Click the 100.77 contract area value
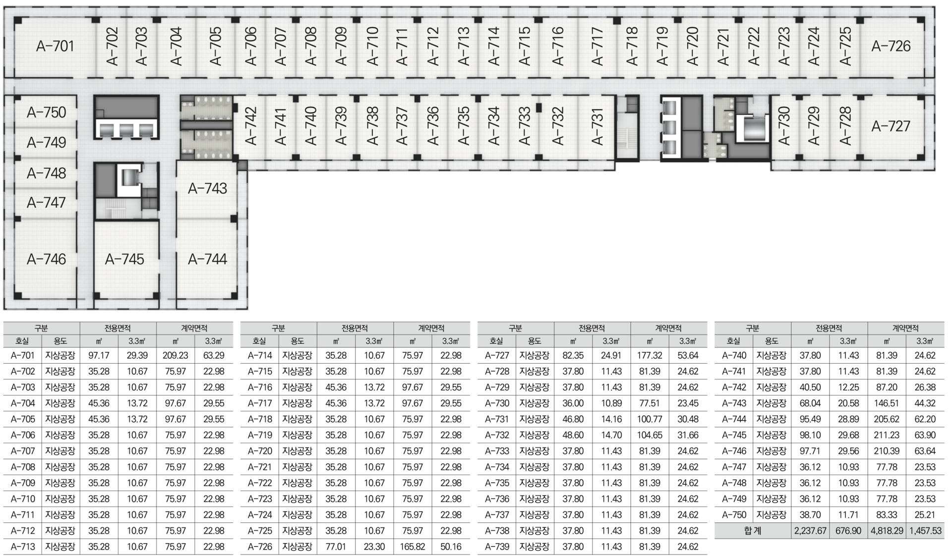Viewport: 952px width, 560px height. [x=650, y=419]
